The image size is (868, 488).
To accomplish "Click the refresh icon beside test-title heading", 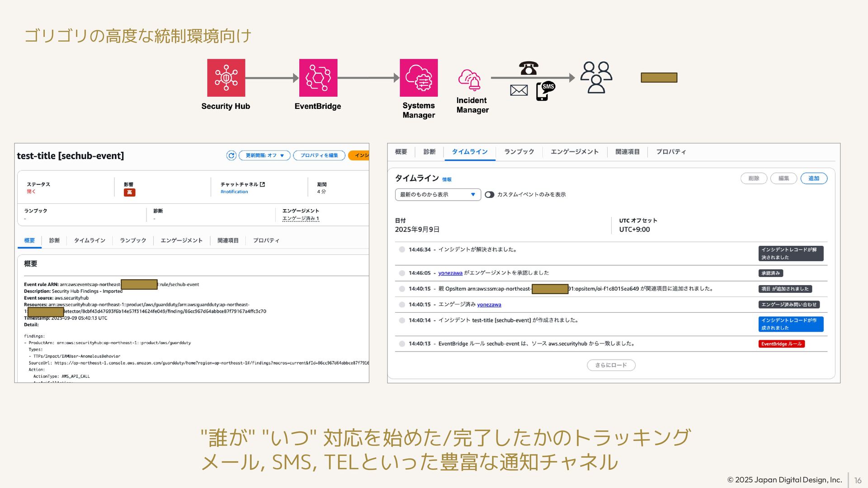I will 231,155.
